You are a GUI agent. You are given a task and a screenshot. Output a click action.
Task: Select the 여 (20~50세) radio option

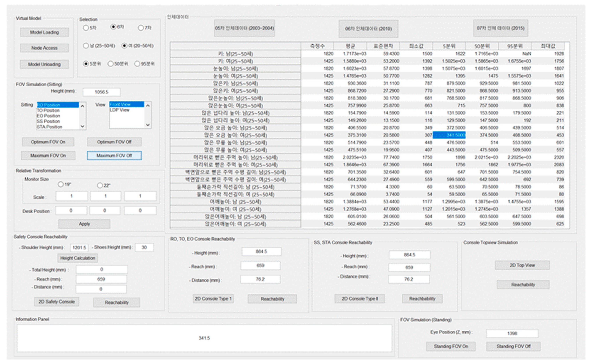124,46
